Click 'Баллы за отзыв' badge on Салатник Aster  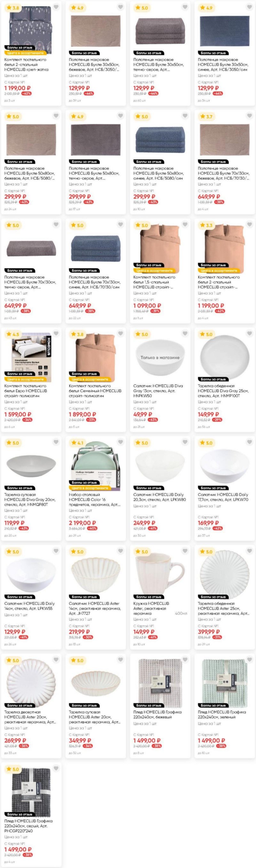(84, 597)
